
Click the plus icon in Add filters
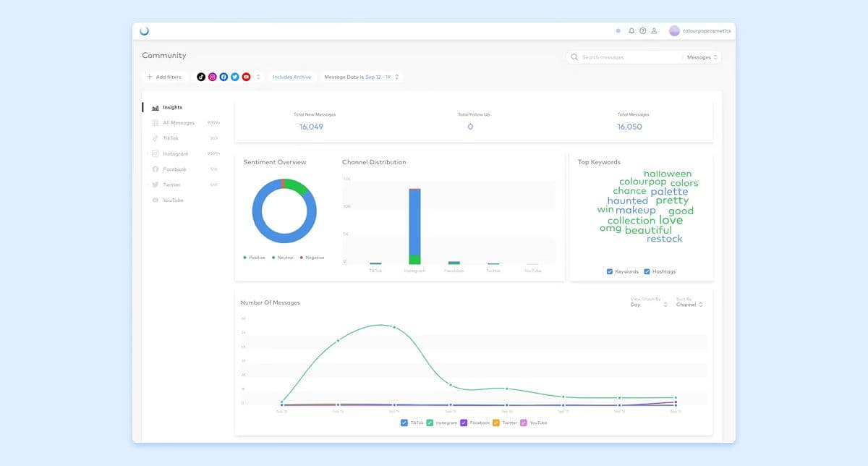pyautogui.click(x=150, y=77)
